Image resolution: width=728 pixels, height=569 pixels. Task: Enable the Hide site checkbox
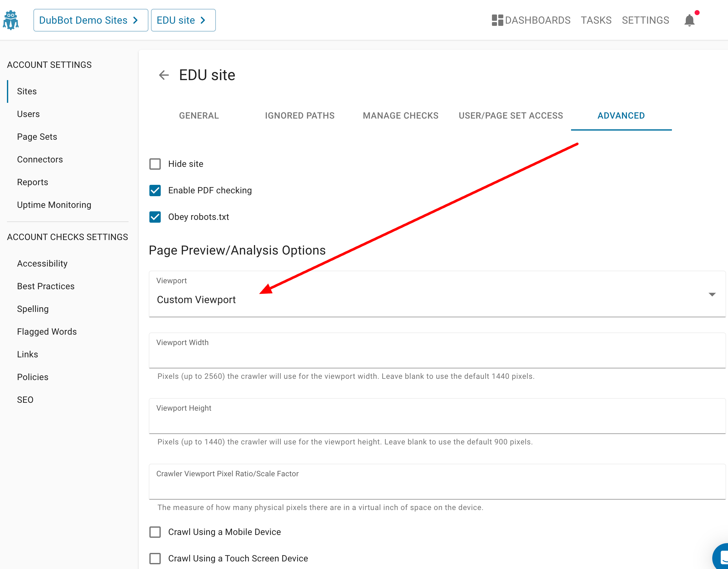tap(155, 164)
